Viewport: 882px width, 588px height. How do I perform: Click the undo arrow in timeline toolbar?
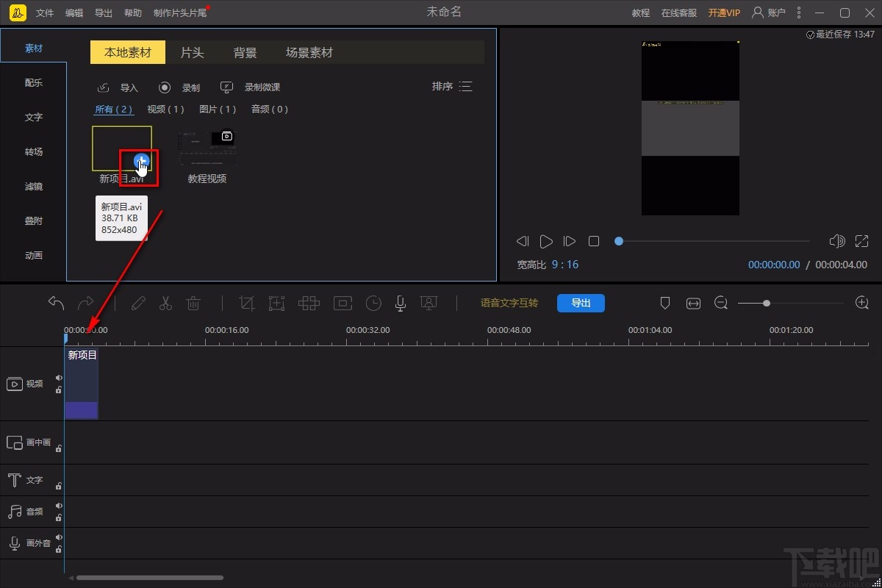[56, 303]
